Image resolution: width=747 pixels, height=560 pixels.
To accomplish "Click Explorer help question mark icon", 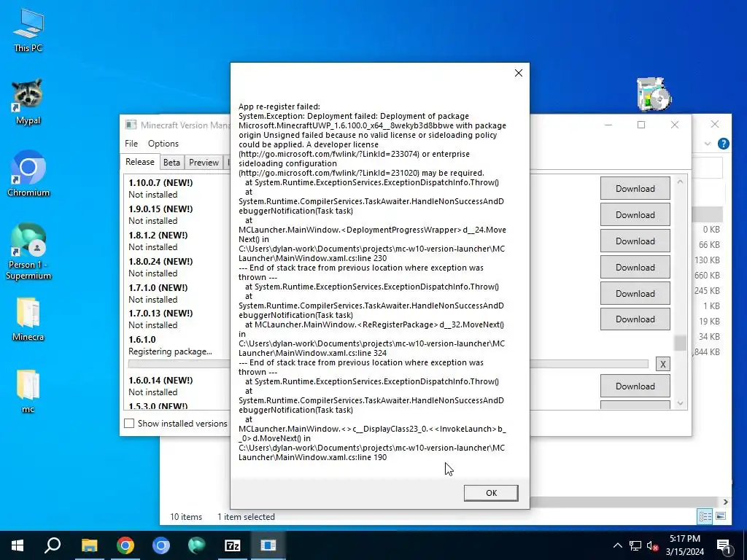I will point(723,144).
